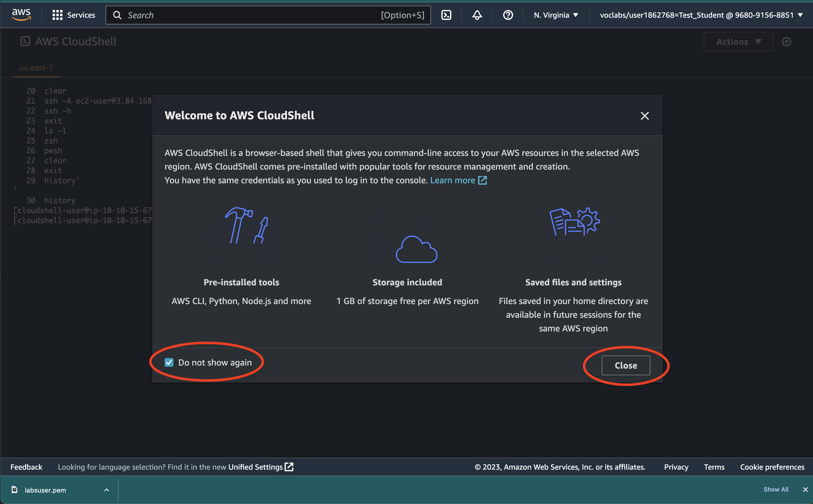This screenshot has height=504, width=813.
Task: Open CloudShell settings gear icon
Action: [786, 42]
